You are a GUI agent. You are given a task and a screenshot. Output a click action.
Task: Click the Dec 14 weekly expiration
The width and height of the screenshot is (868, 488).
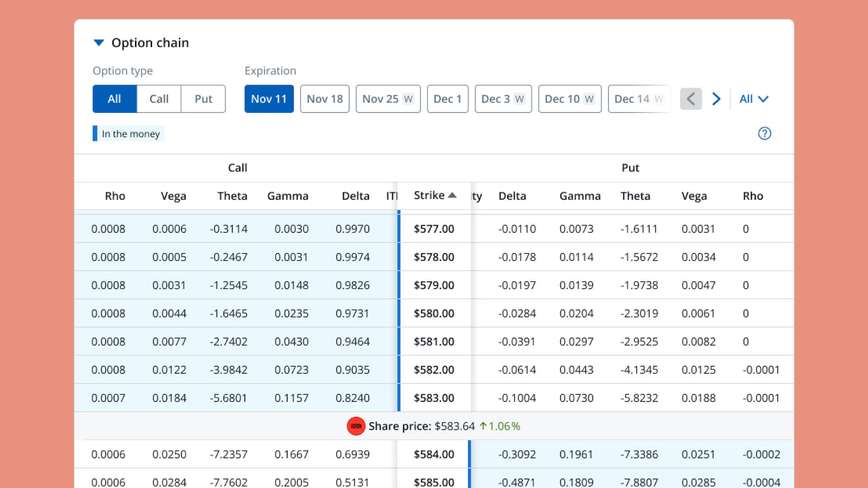point(639,99)
